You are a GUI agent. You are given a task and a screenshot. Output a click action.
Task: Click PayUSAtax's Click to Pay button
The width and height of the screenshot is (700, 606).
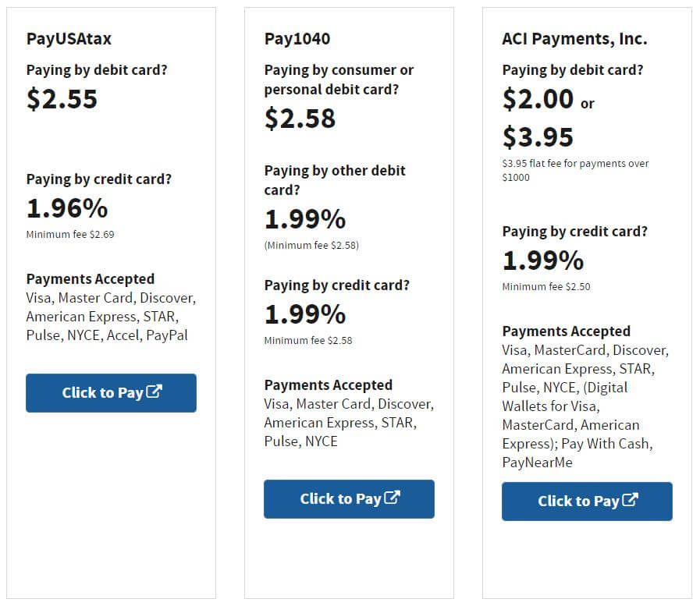[111, 393]
